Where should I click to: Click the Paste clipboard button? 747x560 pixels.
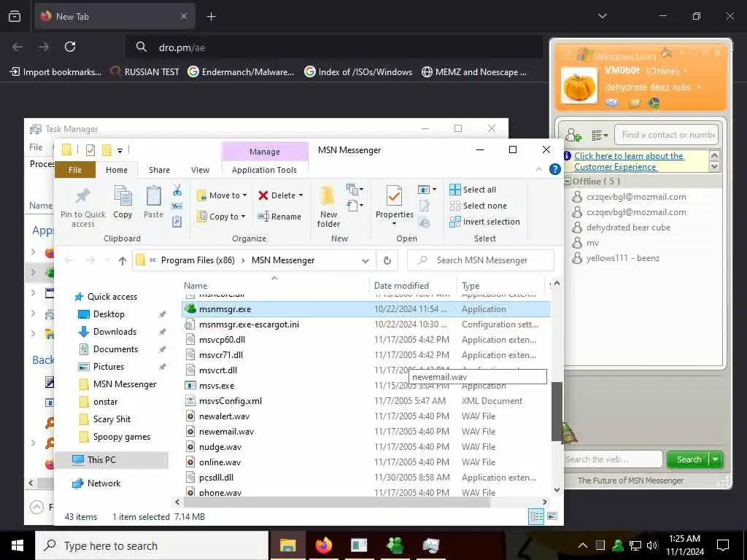[153, 203]
